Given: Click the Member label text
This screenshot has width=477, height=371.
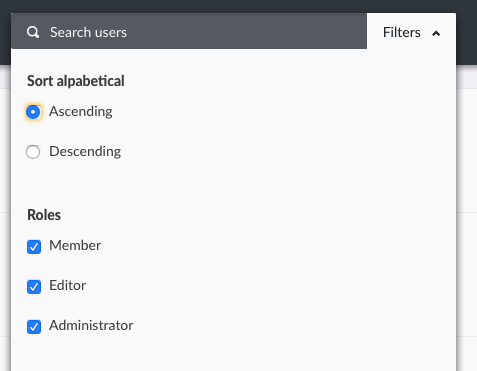Looking at the screenshot, I should [x=75, y=245].
